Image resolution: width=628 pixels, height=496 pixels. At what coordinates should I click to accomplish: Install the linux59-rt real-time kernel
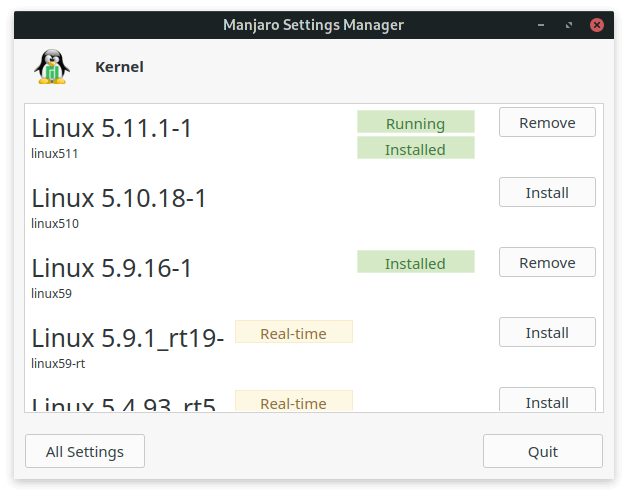tap(547, 333)
